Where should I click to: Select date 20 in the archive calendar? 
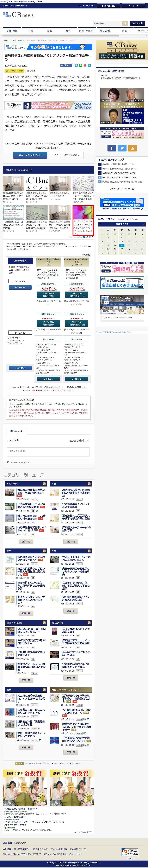point(122,245)
